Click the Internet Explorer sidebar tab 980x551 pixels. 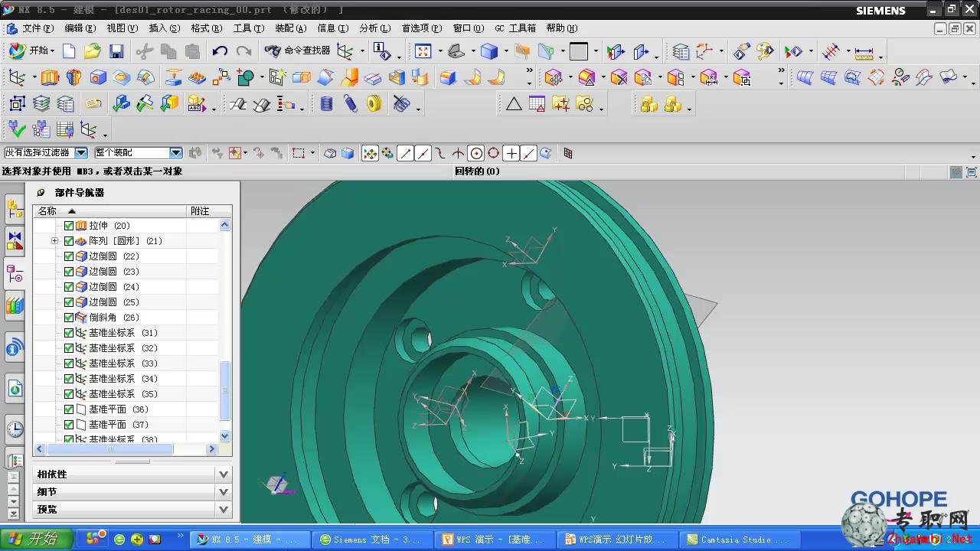click(x=15, y=388)
